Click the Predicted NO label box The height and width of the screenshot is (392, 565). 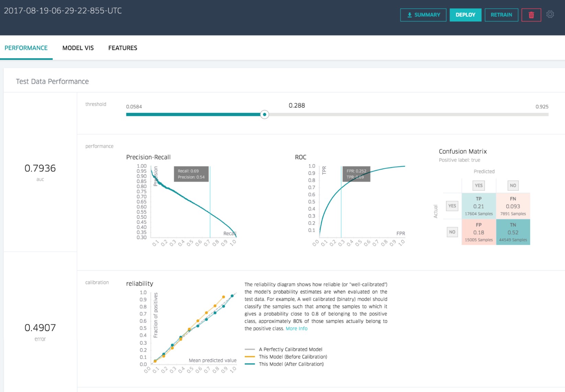(x=513, y=186)
